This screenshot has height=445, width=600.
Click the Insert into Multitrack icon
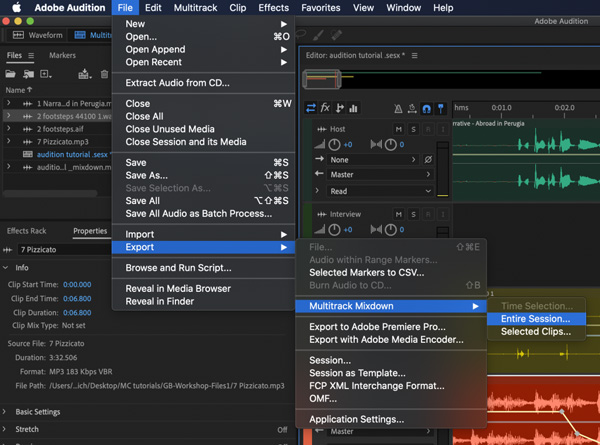pos(84,74)
